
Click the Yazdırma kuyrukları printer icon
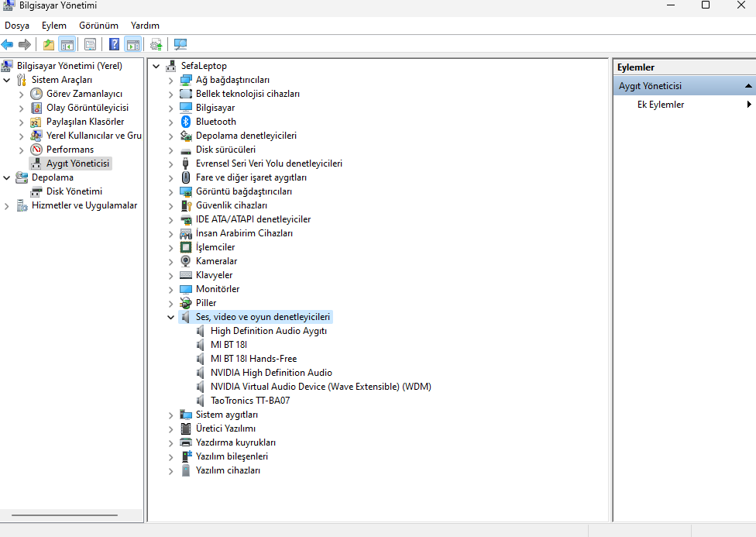[x=186, y=442]
